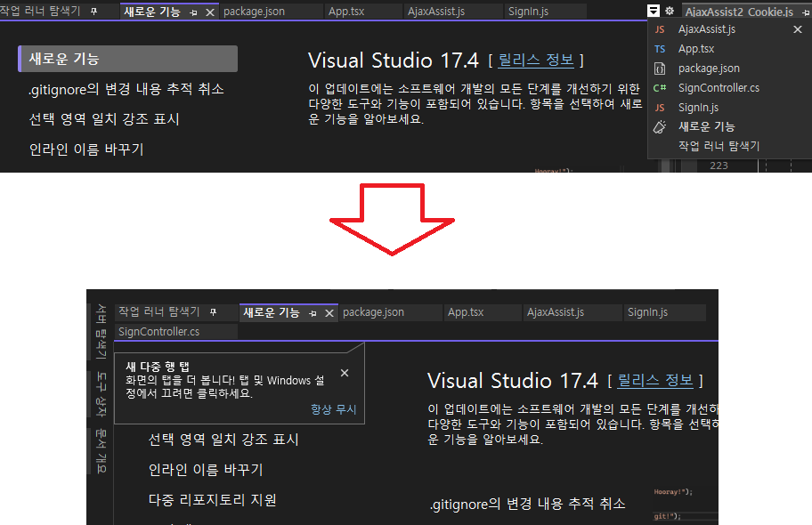Open 릴리스 정보 link in upper screenshot
The height and width of the screenshot is (525, 812).
(x=535, y=60)
